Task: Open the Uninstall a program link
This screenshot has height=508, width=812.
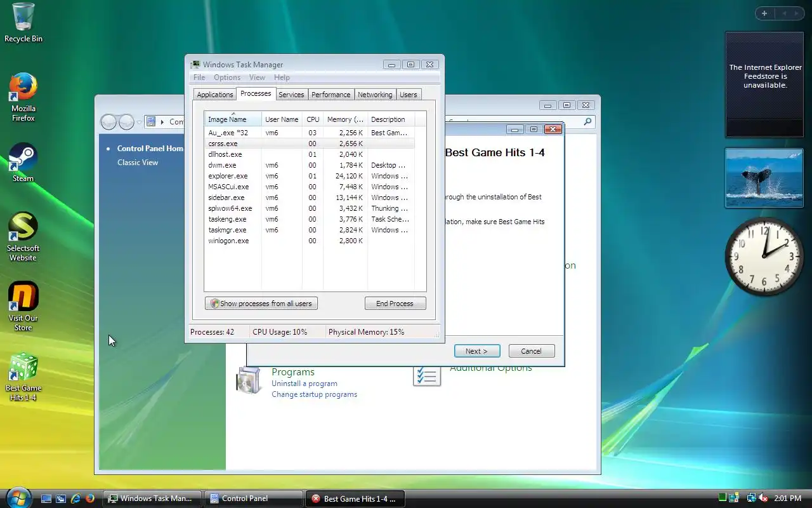Action: (304, 384)
